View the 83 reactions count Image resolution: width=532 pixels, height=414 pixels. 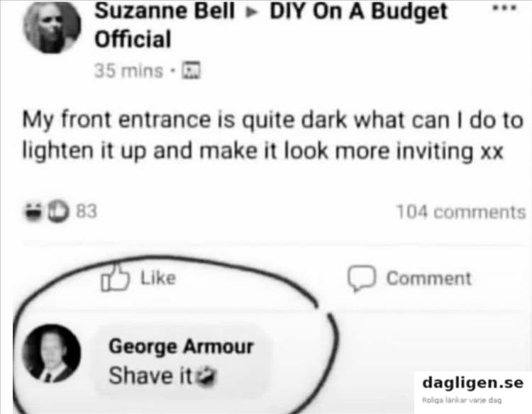pyautogui.click(x=87, y=211)
